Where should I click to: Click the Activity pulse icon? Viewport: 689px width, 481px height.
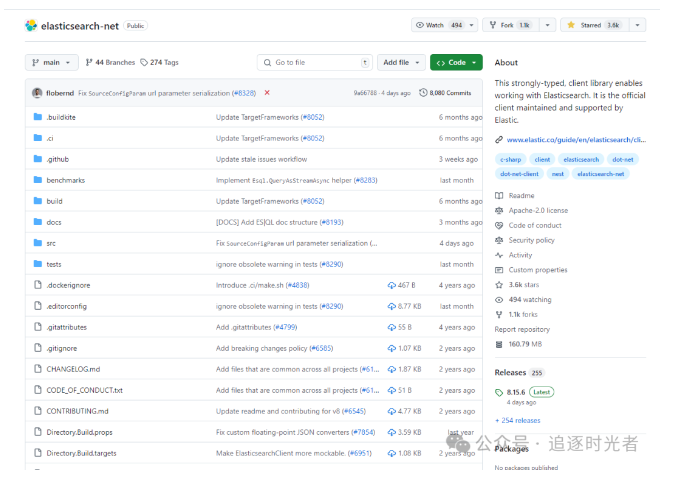499,255
